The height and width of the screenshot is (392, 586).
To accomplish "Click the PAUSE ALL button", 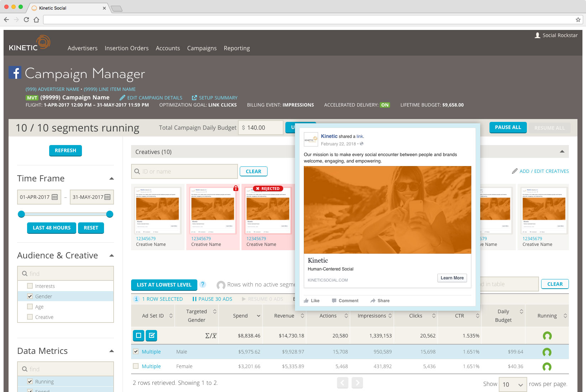I will (x=508, y=127).
